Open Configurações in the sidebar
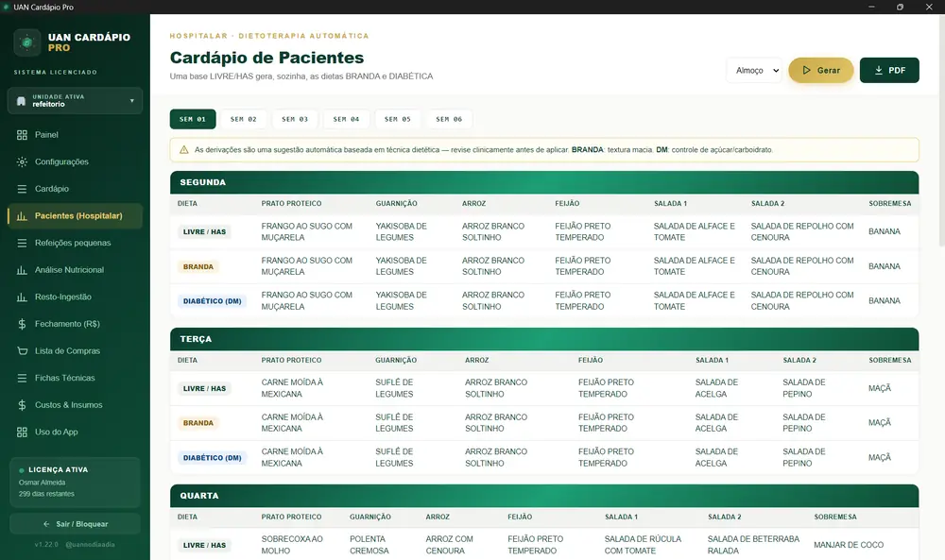945x560 pixels. point(76,162)
